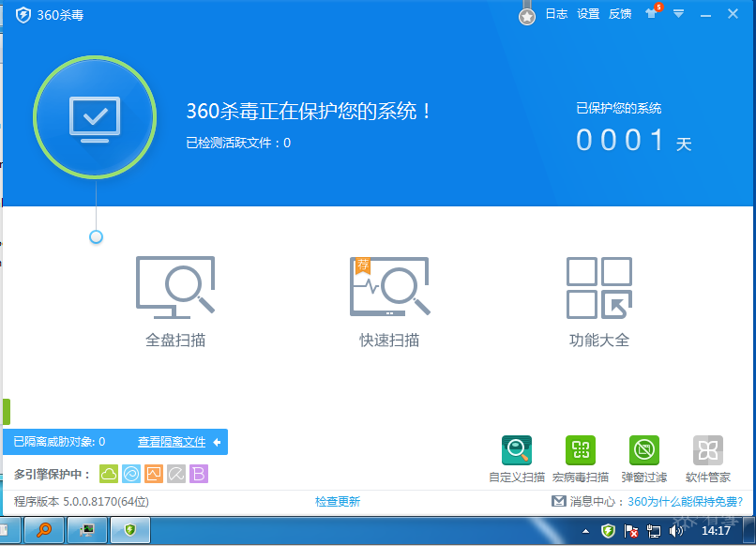Show hidden tray icons arrow

coord(586,532)
